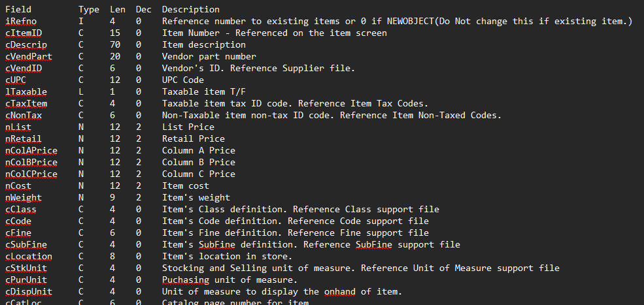Click the Description column header
Screen dimensions: 644x305
click(190, 9)
